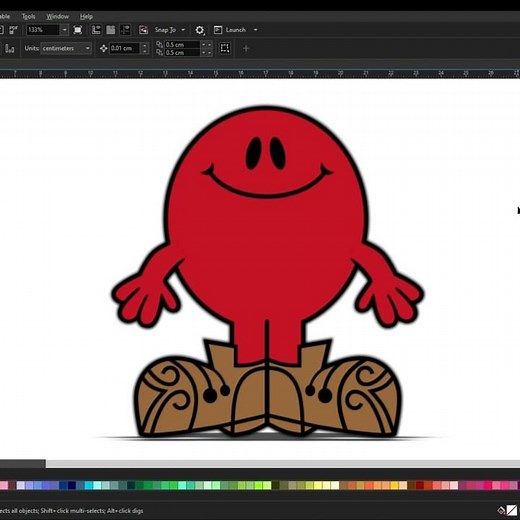The image size is (520, 520).
Task: Open the Units centimeters combo box
Action: point(66,48)
